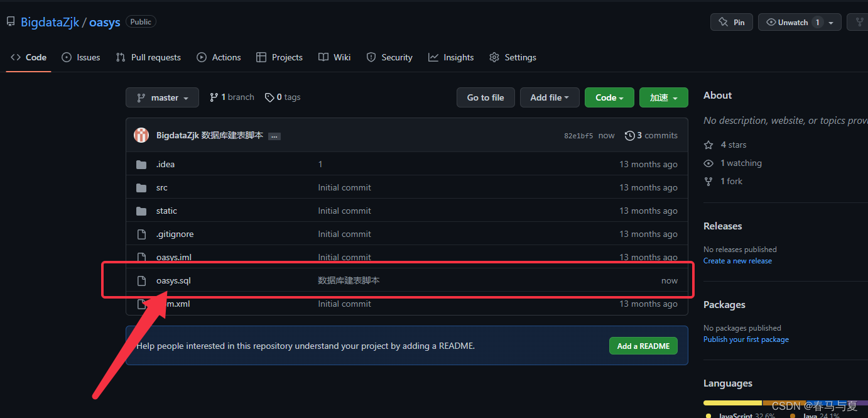Open Initial commit link on src row

pos(344,187)
